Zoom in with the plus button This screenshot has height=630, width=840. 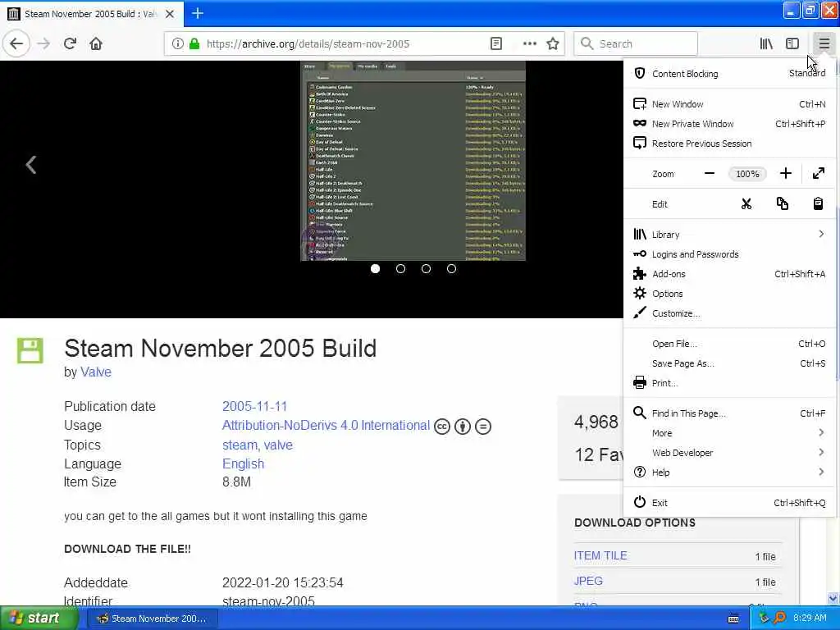785,173
